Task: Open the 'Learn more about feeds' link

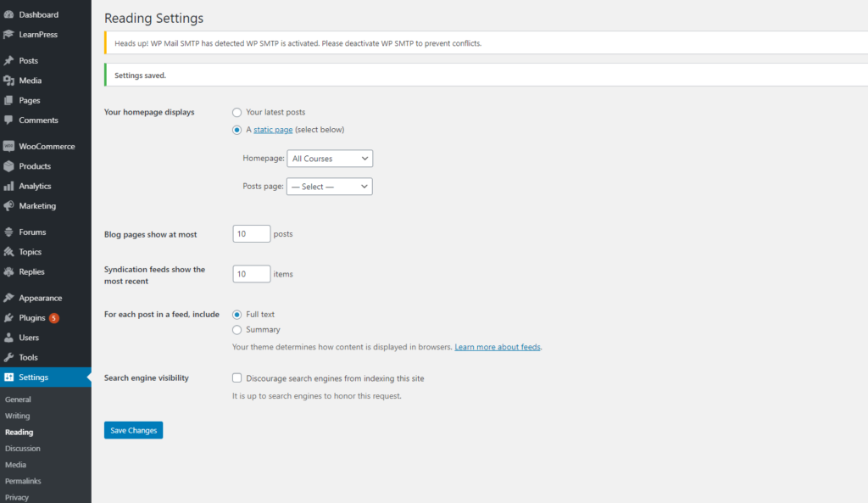Action: [498, 347]
